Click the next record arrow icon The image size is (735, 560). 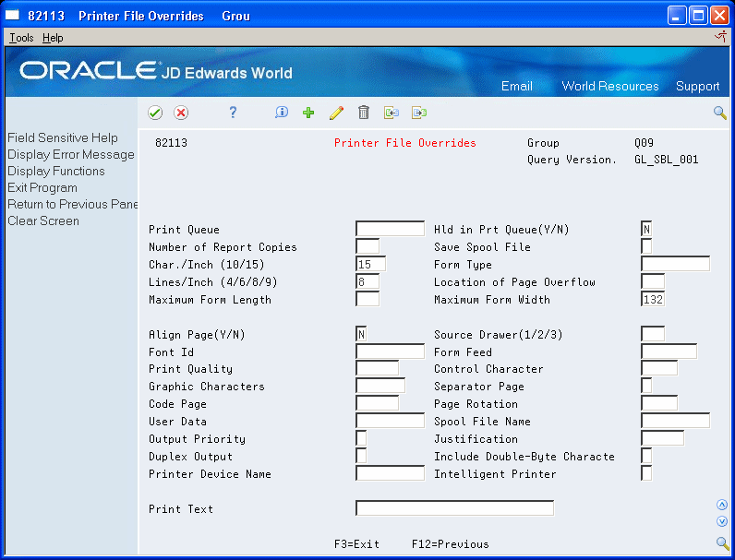pyautogui.click(x=419, y=113)
